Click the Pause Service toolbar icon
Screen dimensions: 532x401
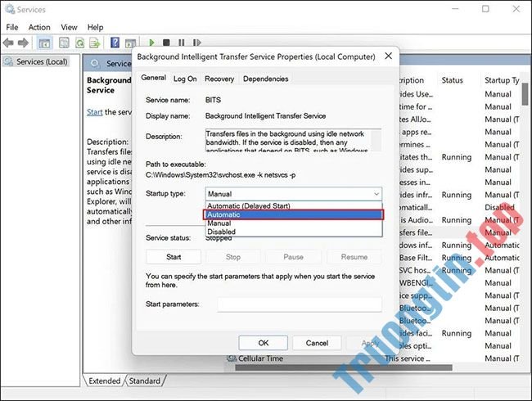pyautogui.click(x=182, y=43)
